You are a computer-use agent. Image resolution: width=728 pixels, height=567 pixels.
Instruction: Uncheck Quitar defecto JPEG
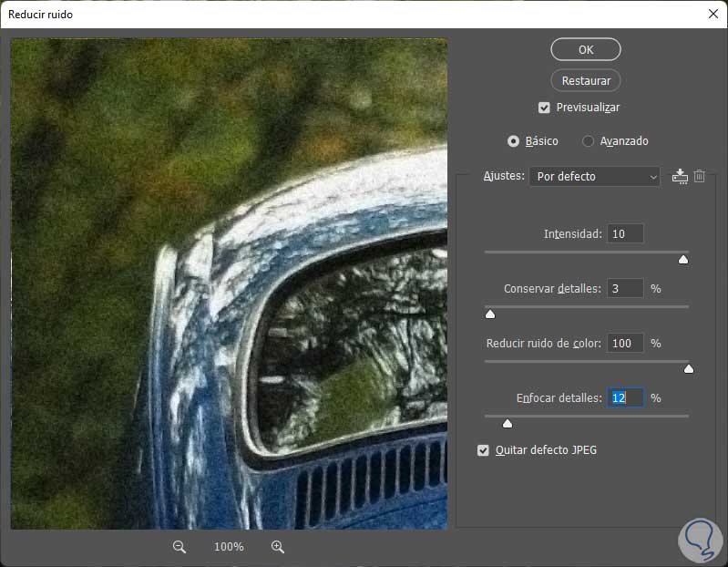(483, 450)
